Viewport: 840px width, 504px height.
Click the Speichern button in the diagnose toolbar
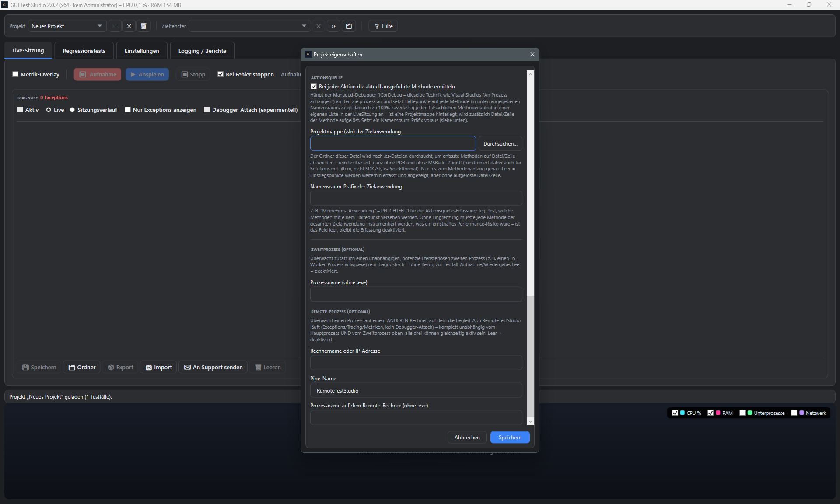39,367
